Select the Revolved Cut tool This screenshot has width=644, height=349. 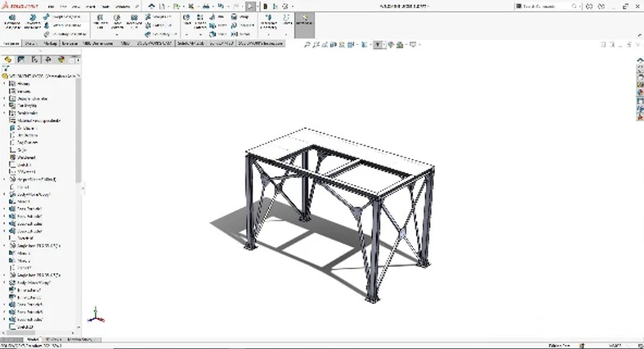coord(134,22)
